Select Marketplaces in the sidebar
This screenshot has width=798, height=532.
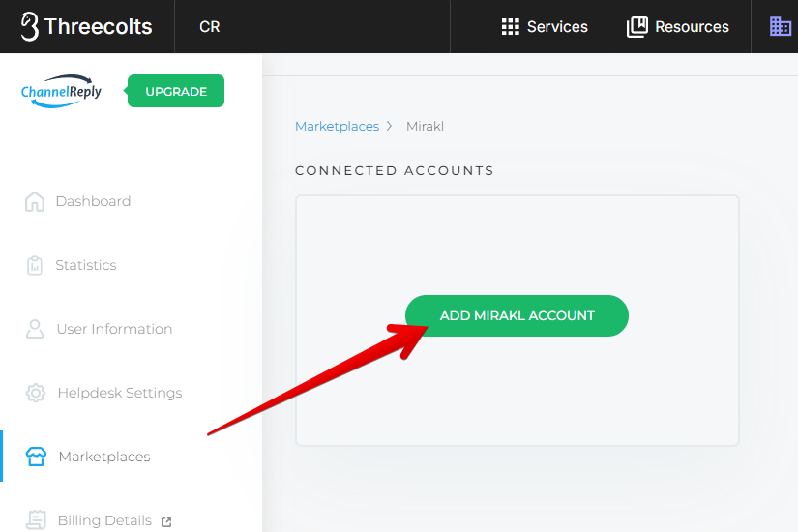[104, 457]
